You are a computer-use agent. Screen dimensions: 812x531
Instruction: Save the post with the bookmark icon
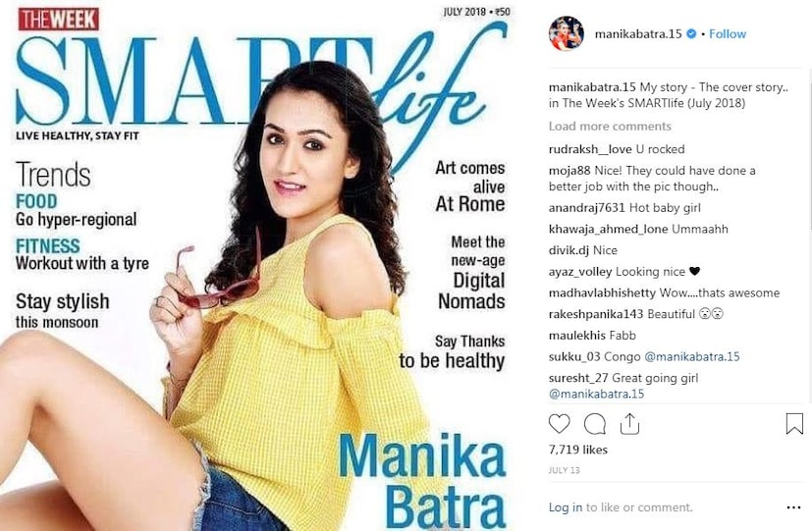click(794, 423)
